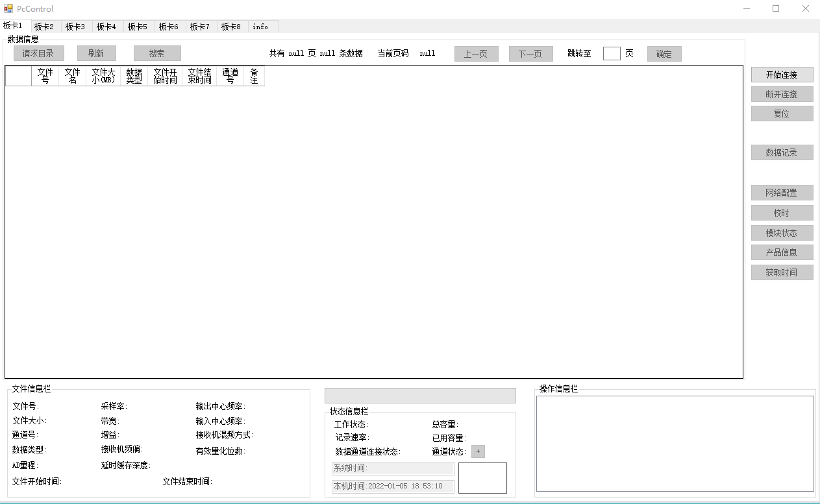Click inside the 操作信息栏 log text area
Screen dimensions: 820x504
click(675, 443)
